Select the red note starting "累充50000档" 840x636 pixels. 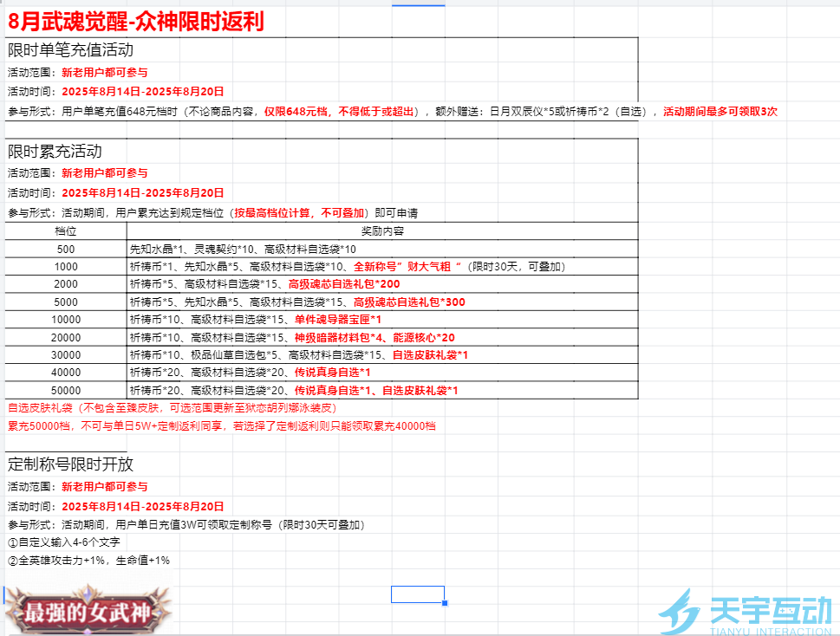[x=221, y=426]
